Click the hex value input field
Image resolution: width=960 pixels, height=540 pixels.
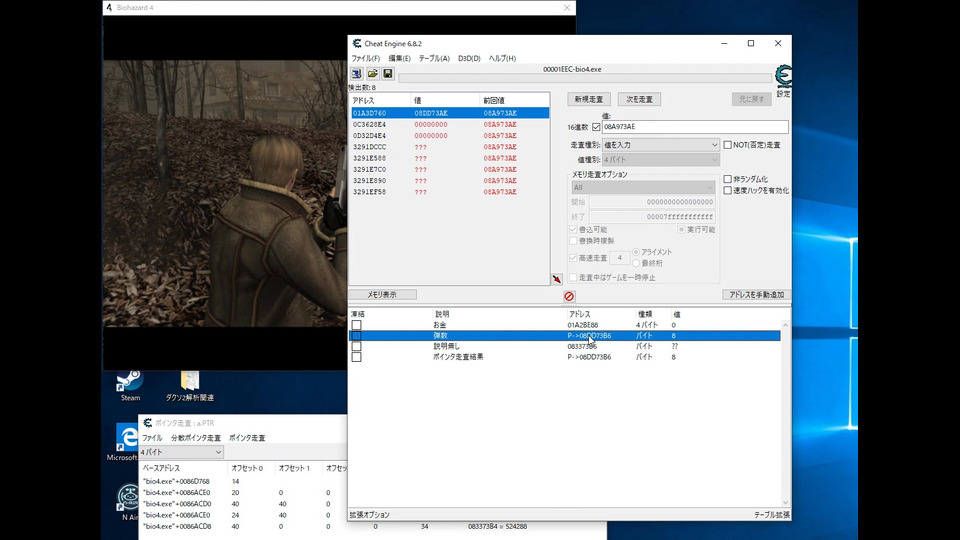694,127
